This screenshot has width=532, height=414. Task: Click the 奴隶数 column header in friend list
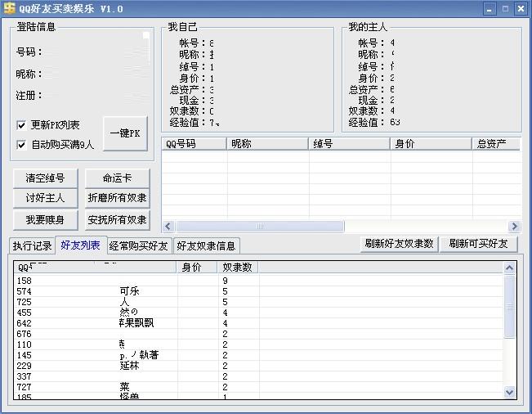238,268
